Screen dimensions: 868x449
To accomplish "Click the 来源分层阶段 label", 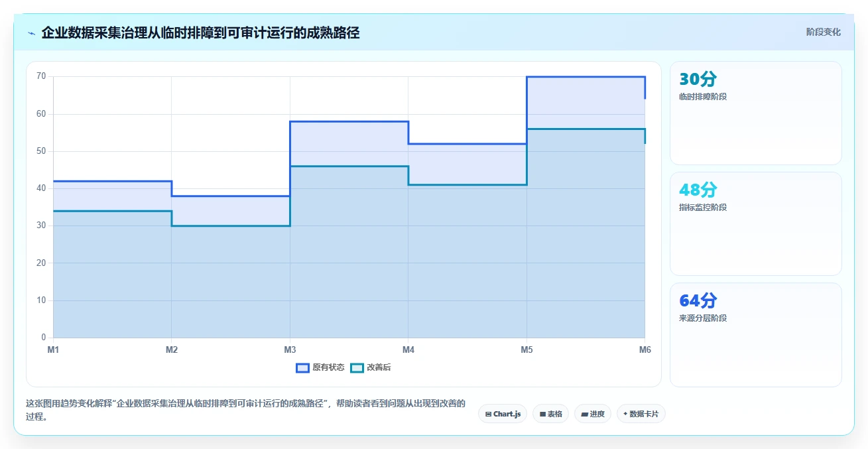I will click(x=703, y=318).
